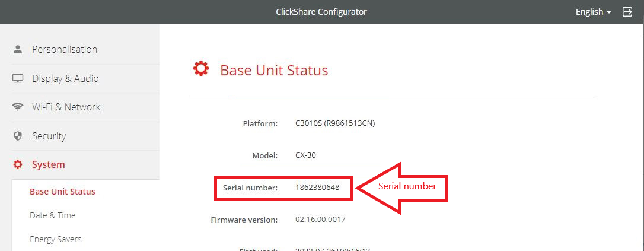Image resolution: width=644 pixels, height=251 pixels.
Task: Click the System gear icon in sidebar
Action: (x=18, y=165)
